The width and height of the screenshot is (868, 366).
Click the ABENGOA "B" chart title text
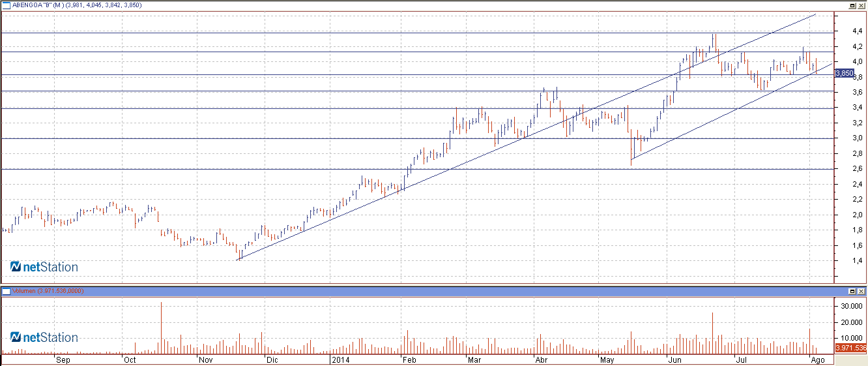[78, 5]
